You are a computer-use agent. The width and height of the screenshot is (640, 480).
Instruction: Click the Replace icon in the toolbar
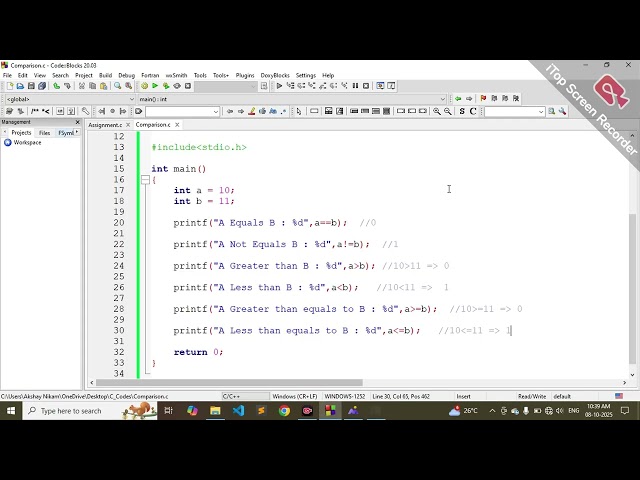(129, 86)
